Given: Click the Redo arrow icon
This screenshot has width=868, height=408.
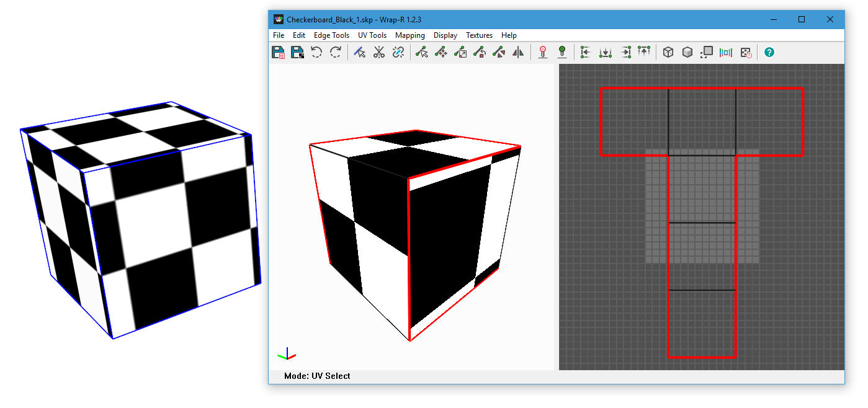Looking at the screenshot, I should tap(336, 53).
